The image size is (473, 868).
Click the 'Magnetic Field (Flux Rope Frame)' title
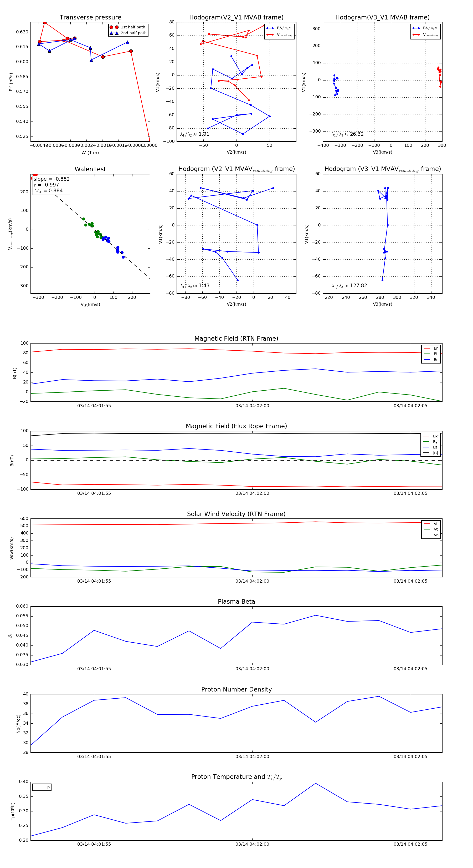click(x=236, y=426)
